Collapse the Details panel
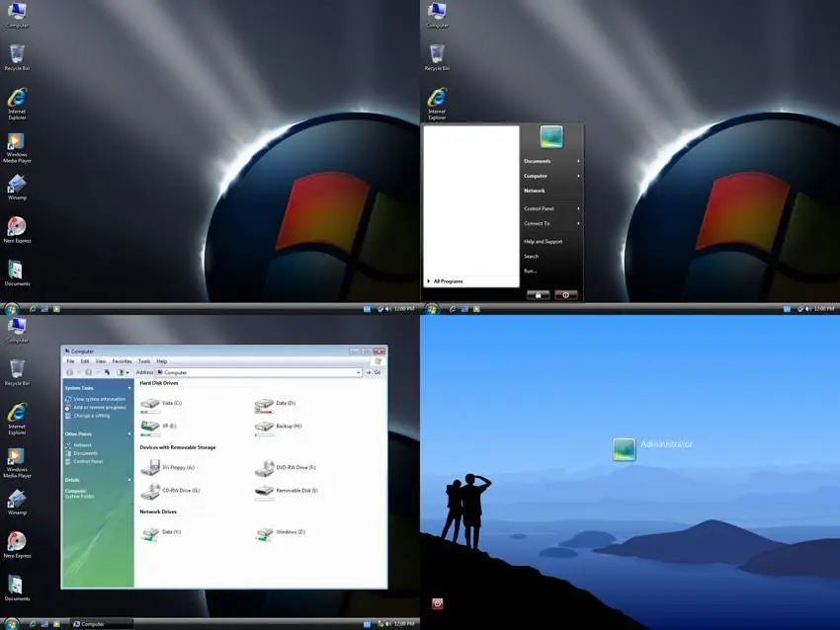Screen dimensions: 840x630 coord(129,480)
